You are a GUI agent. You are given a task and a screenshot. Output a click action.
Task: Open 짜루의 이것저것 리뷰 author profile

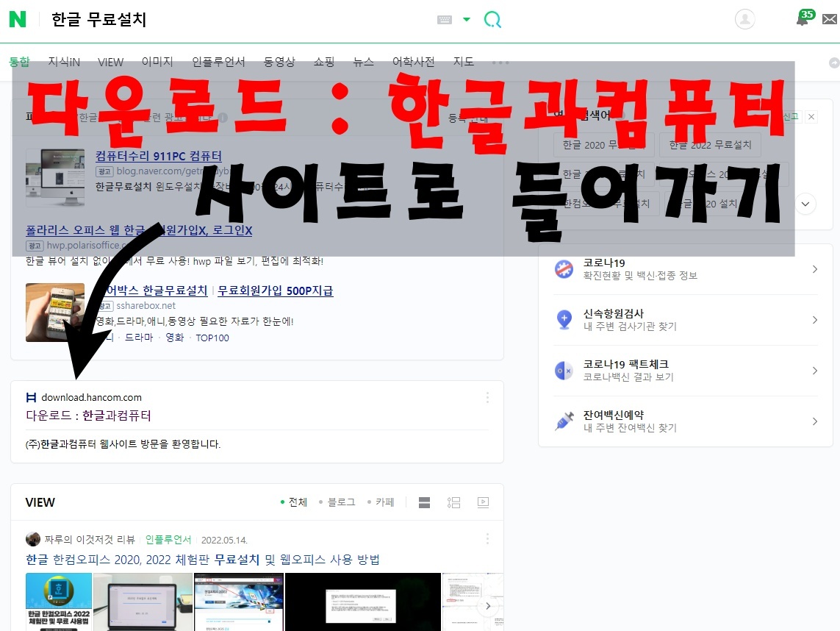click(x=90, y=539)
